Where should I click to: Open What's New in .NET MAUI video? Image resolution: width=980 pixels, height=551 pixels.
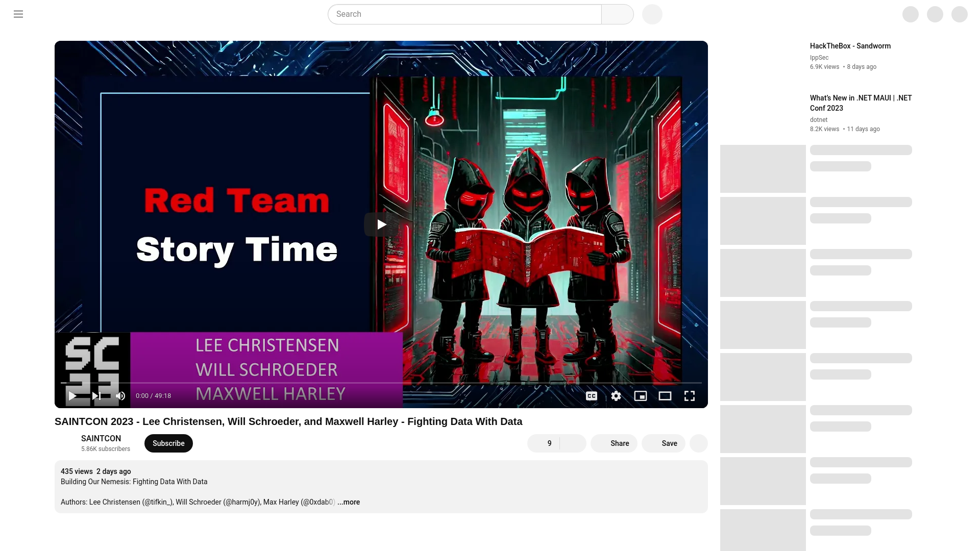click(861, 103)
